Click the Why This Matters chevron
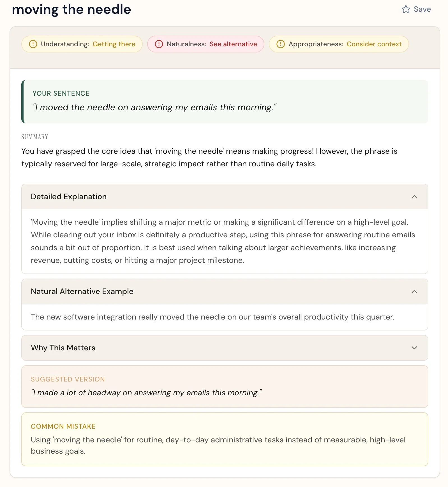Viewport: 448px width, 487px height. 414,348
